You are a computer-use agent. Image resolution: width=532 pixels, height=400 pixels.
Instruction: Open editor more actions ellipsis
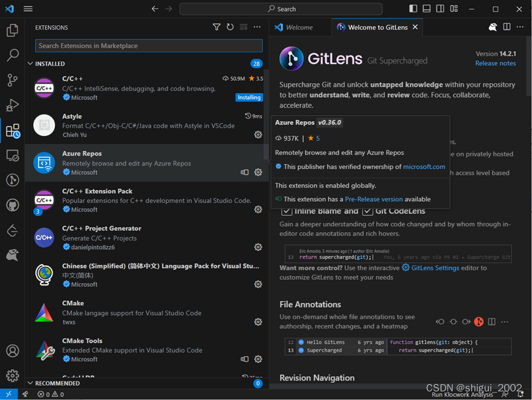pyautogui.click(x=520, y=27)
